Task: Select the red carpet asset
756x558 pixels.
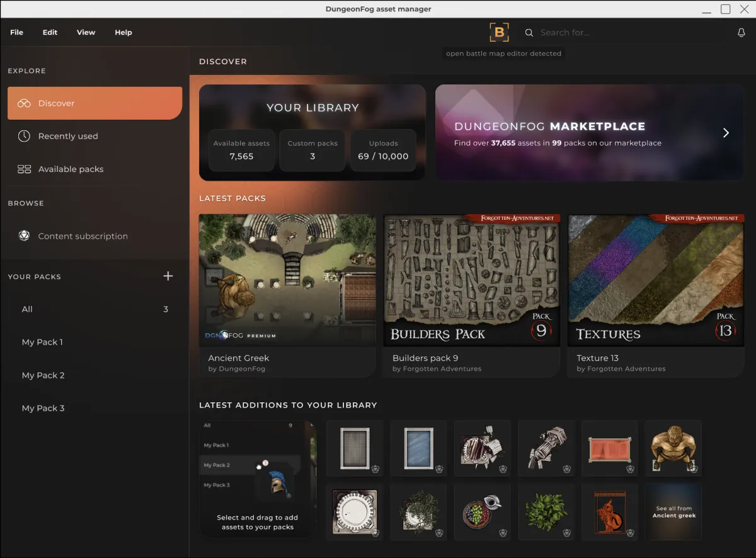Action: point(610,448)
